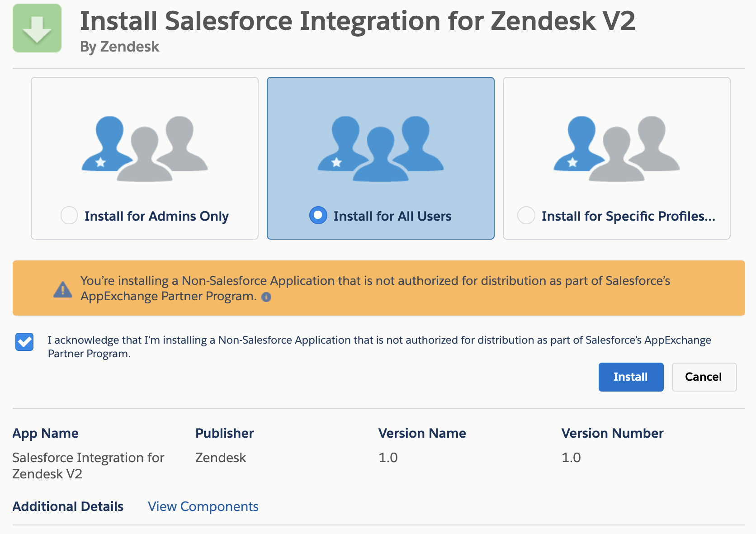This screenshot has height=534, width=756.
Task: Click the Version Name value 1.0
Action: (388, 458)
